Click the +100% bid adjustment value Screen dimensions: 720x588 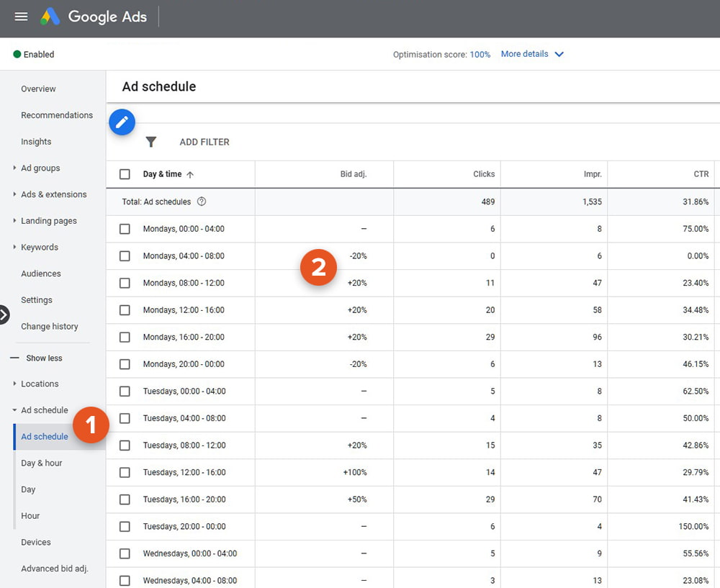tap(355, 473)
